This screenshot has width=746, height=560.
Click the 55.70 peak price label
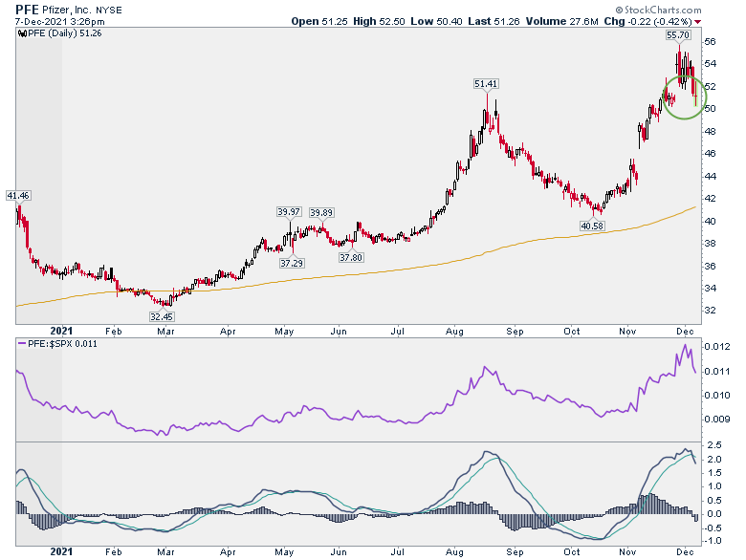[678, 34]
